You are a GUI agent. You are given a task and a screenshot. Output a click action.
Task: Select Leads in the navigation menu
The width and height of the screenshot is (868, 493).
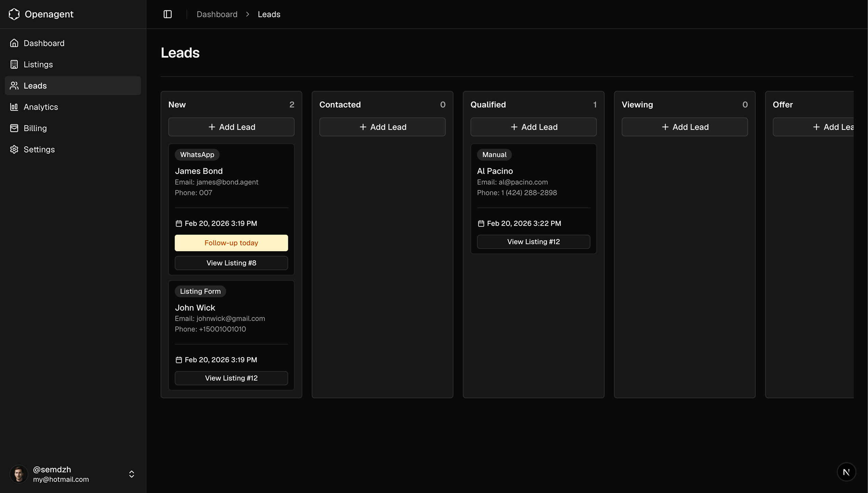[35, 85]
